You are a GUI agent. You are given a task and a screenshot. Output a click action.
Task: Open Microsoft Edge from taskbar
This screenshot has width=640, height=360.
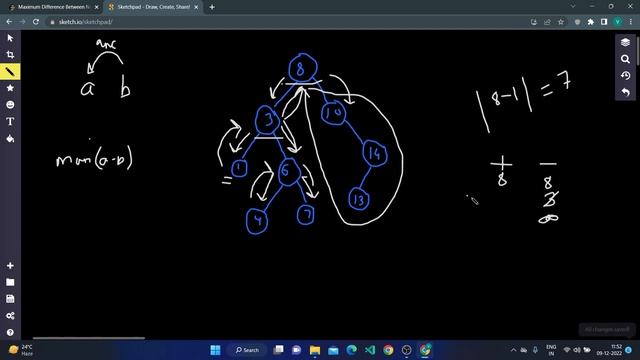tap(351, 350)
